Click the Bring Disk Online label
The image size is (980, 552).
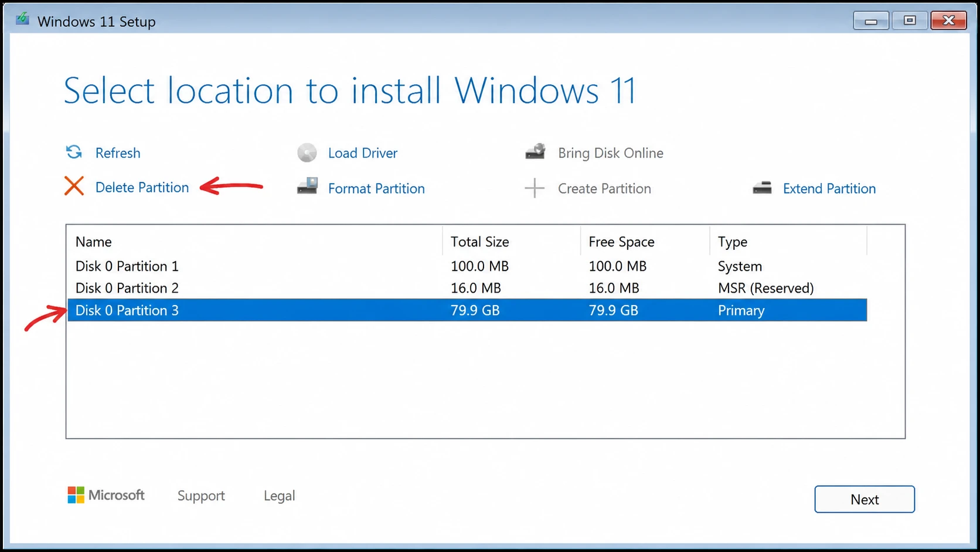click(x=610, y=153)
